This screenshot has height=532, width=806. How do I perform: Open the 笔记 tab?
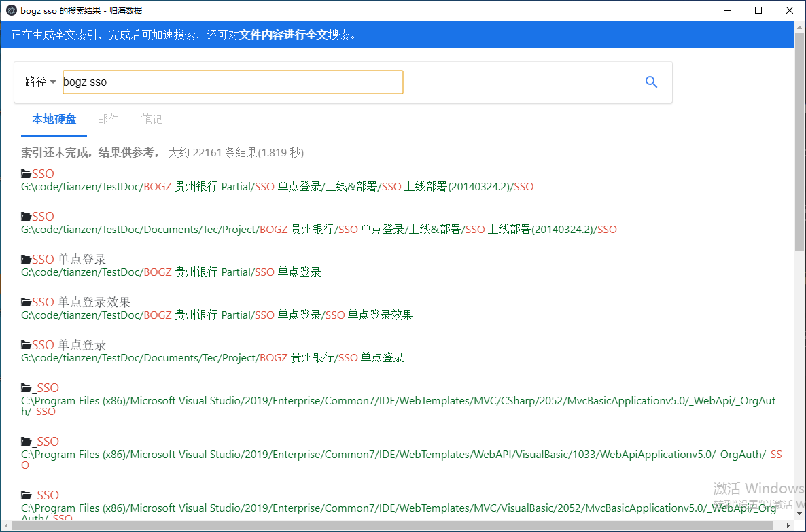152,120
